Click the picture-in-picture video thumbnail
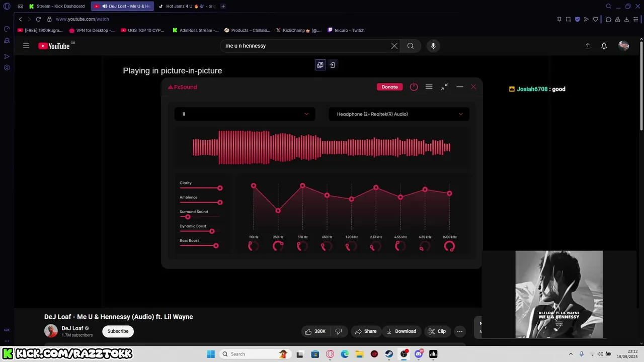The width and height of the screenshot is (644, 362). pyautogui.click(x=559, y=295)
